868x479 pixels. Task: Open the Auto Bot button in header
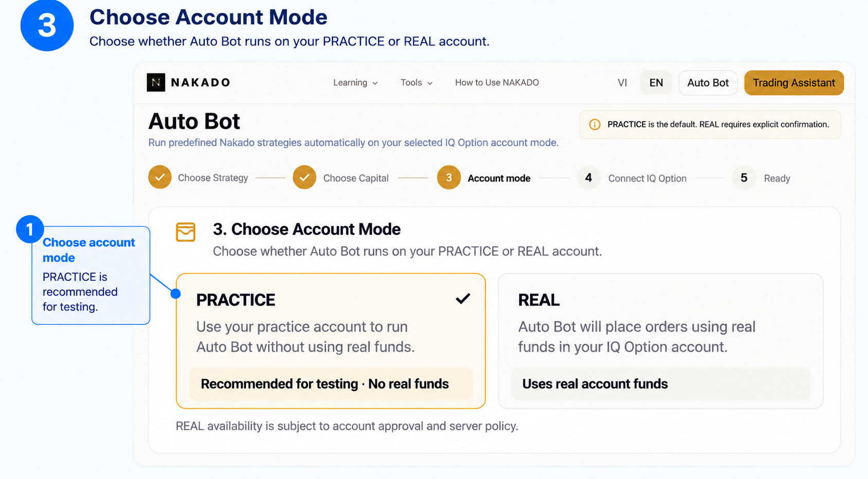(x=708, y=83)
